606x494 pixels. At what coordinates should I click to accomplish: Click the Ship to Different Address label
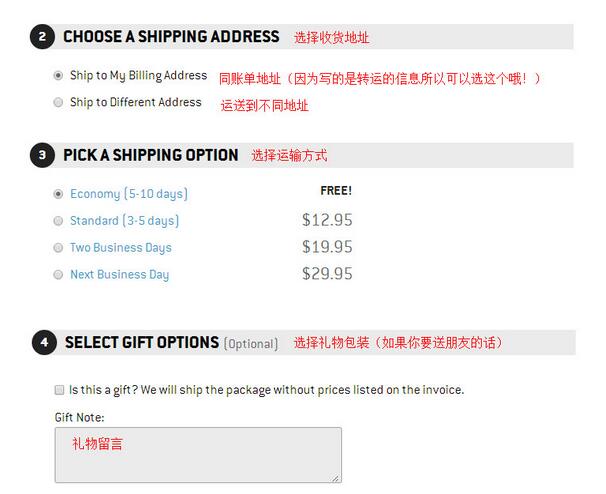[136, 102]
